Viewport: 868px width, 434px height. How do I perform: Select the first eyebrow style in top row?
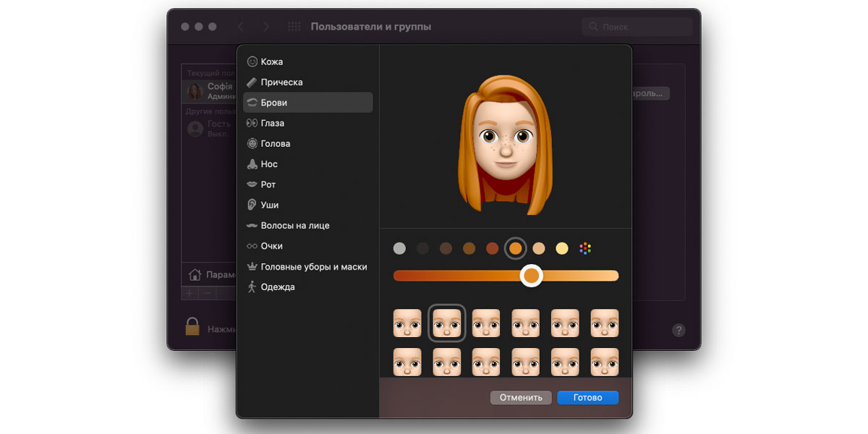(x=407, y=323)
